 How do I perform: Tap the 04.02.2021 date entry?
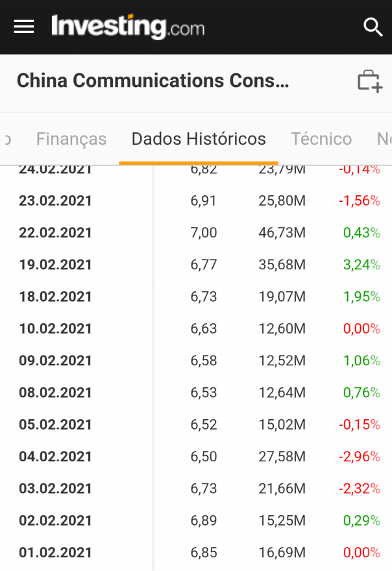point(56,457)
